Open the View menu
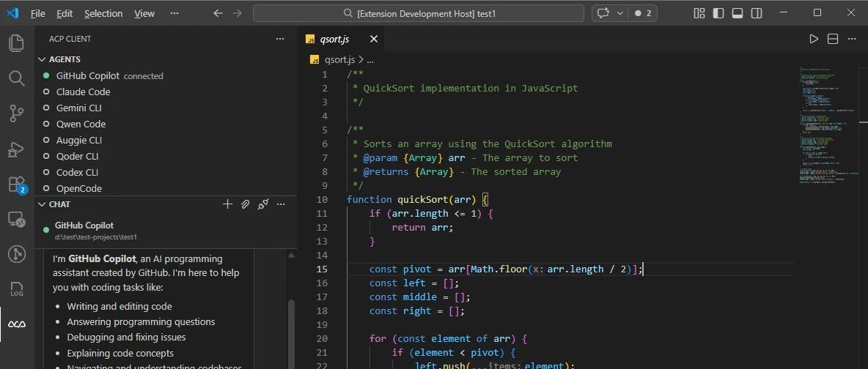This screenshot has height=369, width=868. click(x=144, y=13)
